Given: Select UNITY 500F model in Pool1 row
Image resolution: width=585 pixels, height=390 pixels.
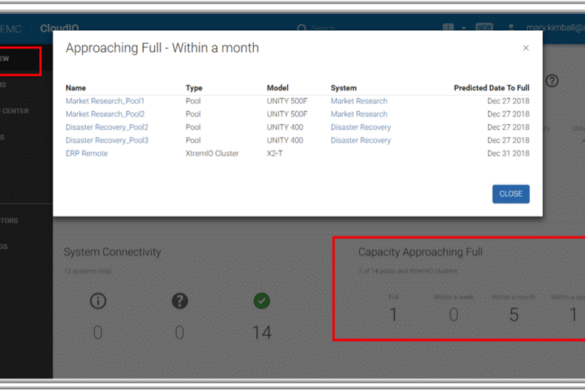Looking at the screenshot, I should [x=287, y=101].
